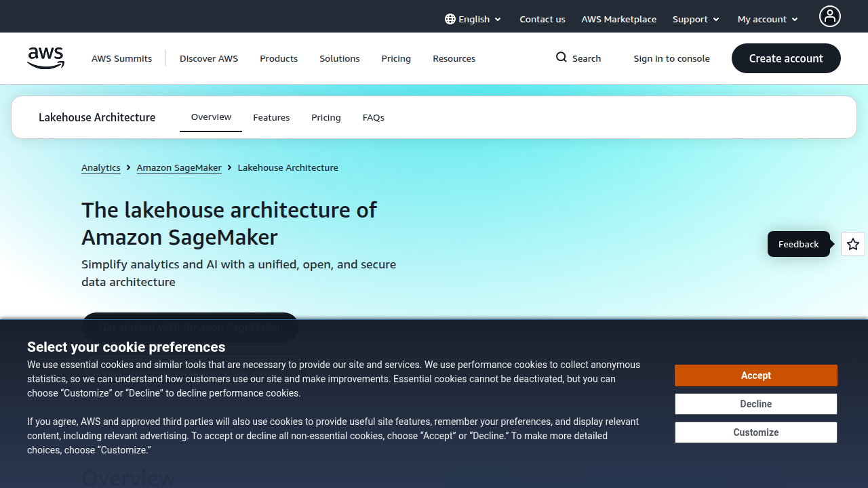The width and height of the screenshot is (868, 488).
Task: Open the Pricing menu in top navigation
Action: (396, 58)
